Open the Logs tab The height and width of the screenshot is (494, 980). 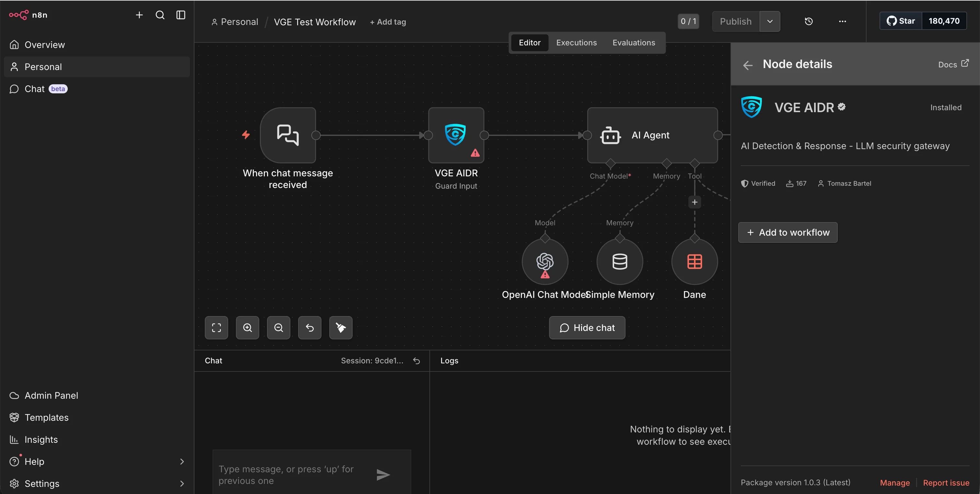[449, 360]
